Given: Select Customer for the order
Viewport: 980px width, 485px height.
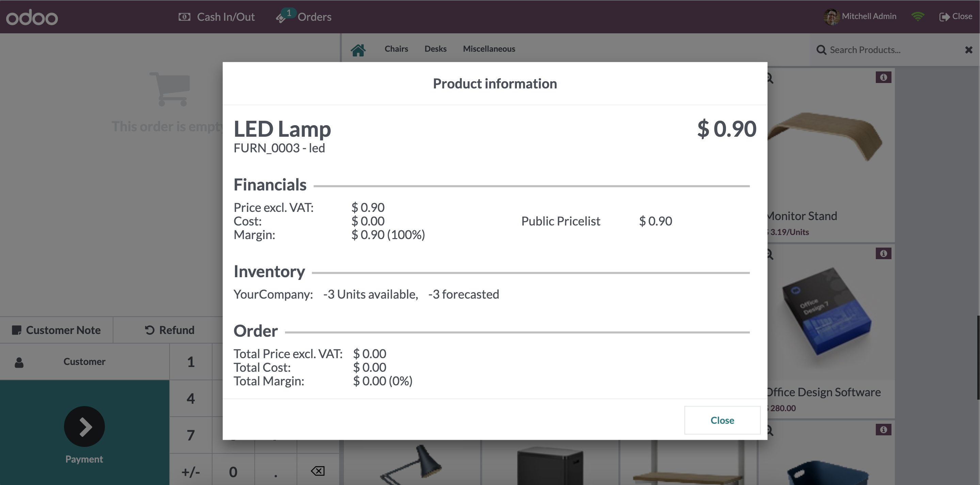Looking at the screenshot, I should [84, 362].
